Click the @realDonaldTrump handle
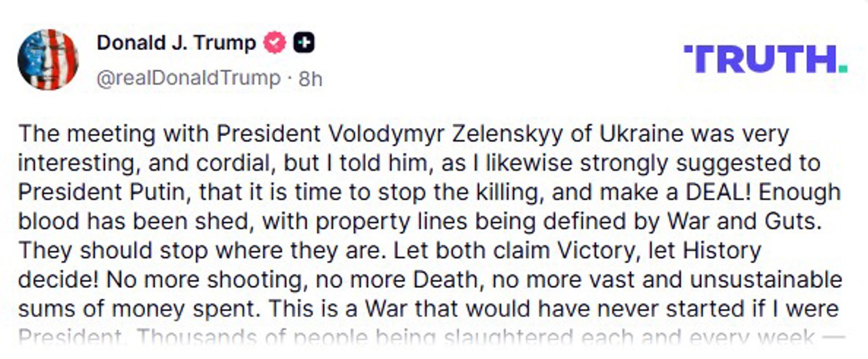 point(188,79)
